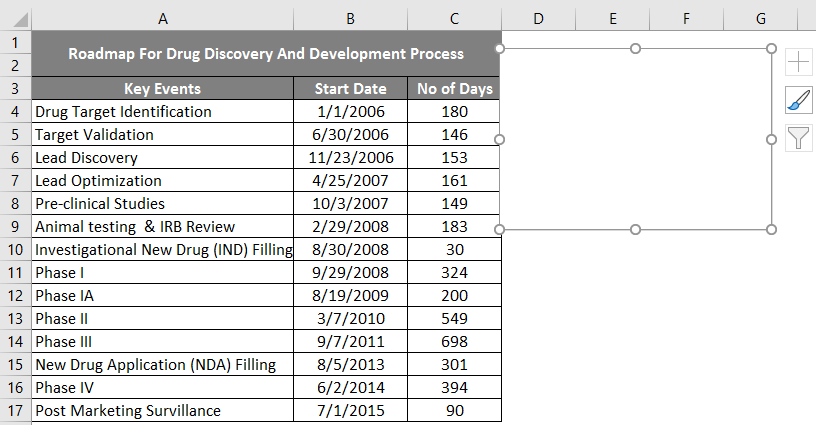The width and height of the screenshot is (816, 425).
Task: Select the Drug Target Identification cell
Action: pos(163,112)
